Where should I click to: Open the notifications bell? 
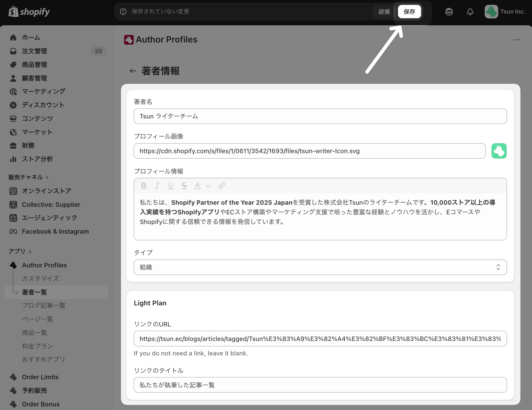pyautogui.click(x=470, y=12)
